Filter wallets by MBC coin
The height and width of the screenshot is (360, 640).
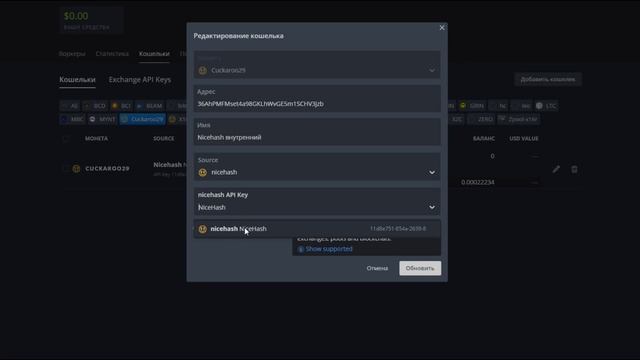pos(72,119)
